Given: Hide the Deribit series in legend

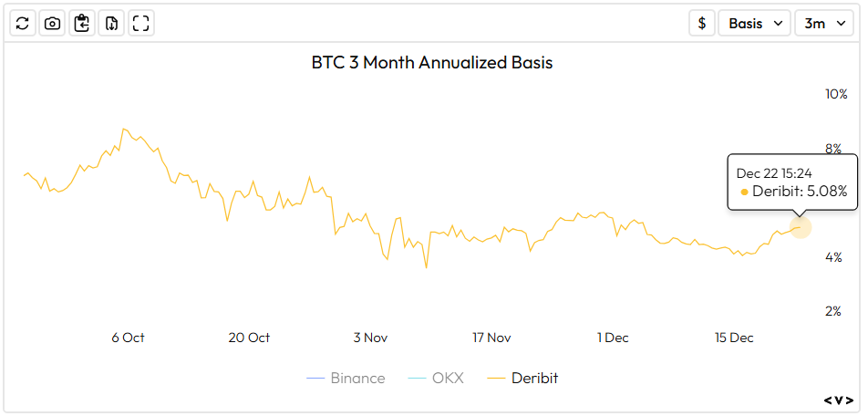Looking at the screenshot, I should (523, 378).
